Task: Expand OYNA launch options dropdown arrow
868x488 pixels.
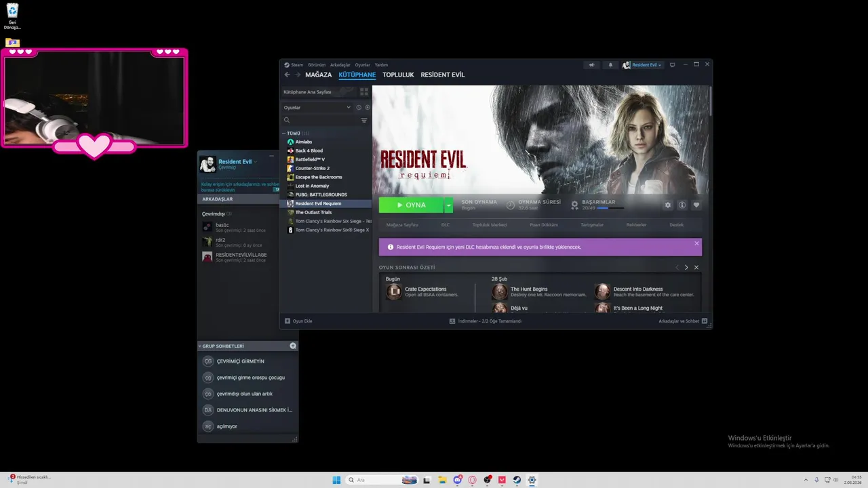Action: 448,205
